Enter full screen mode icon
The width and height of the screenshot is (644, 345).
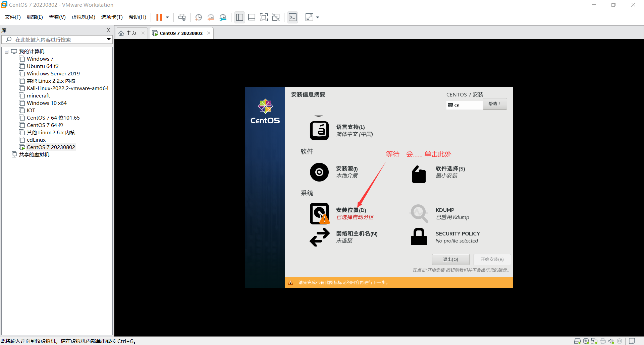click(x=264, y=17)
